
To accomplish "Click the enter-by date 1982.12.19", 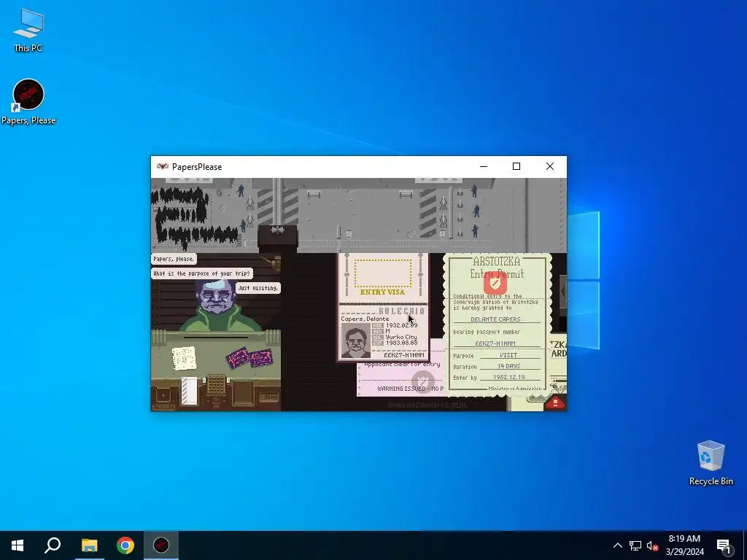I will coord(508,377).
